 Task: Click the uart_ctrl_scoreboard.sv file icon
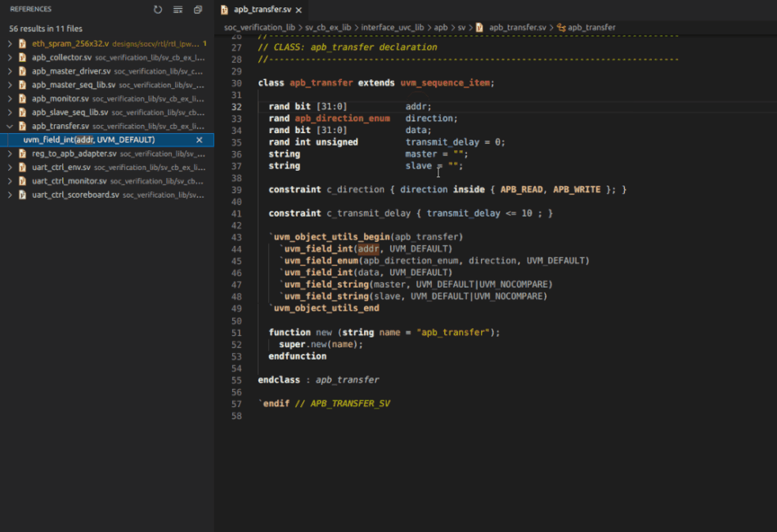click(23, 195)
